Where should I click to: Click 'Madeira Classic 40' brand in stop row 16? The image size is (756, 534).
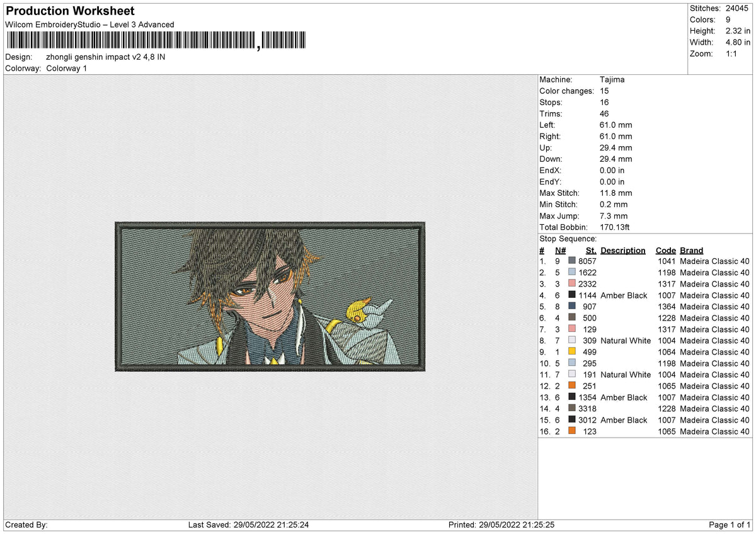(715, 431)
